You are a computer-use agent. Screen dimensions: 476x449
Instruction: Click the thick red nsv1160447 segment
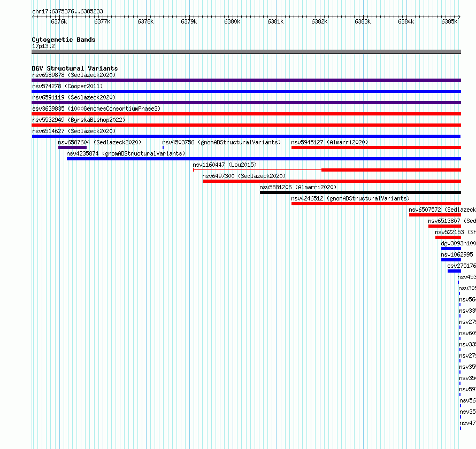[391, 170]
